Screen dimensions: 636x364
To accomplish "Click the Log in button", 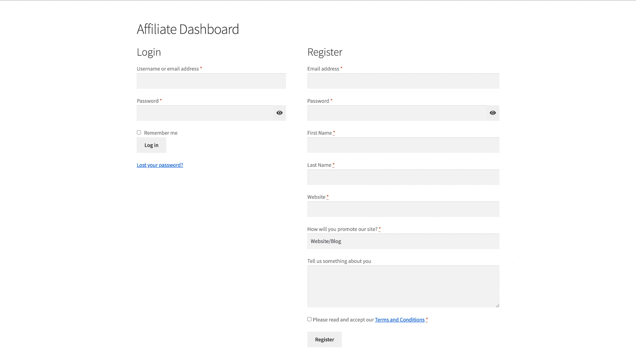I will click(151, 145).
